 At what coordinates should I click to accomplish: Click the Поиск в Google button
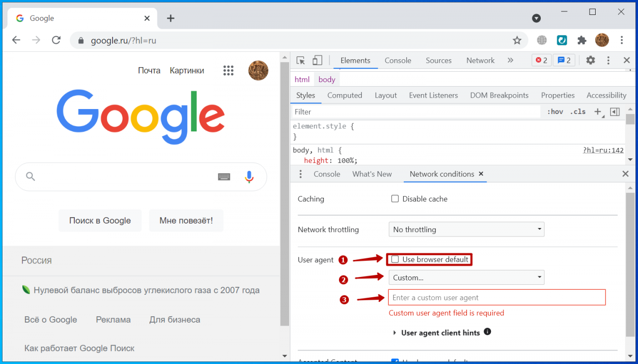pos(100,221)
